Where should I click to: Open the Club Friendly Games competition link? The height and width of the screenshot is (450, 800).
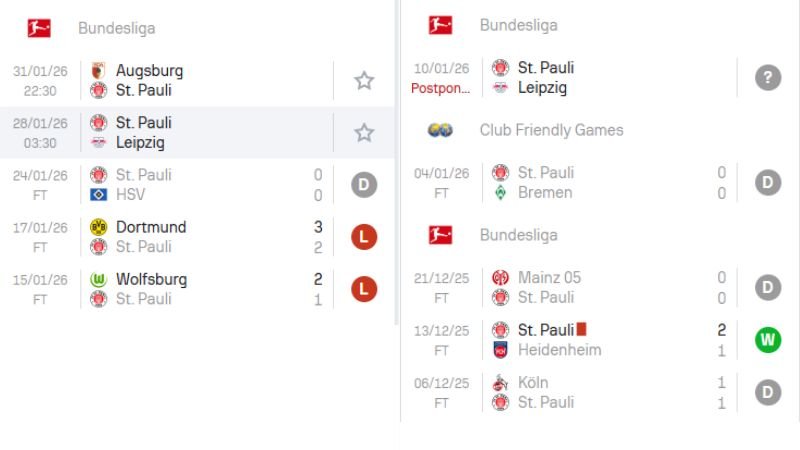pos(551,130)
